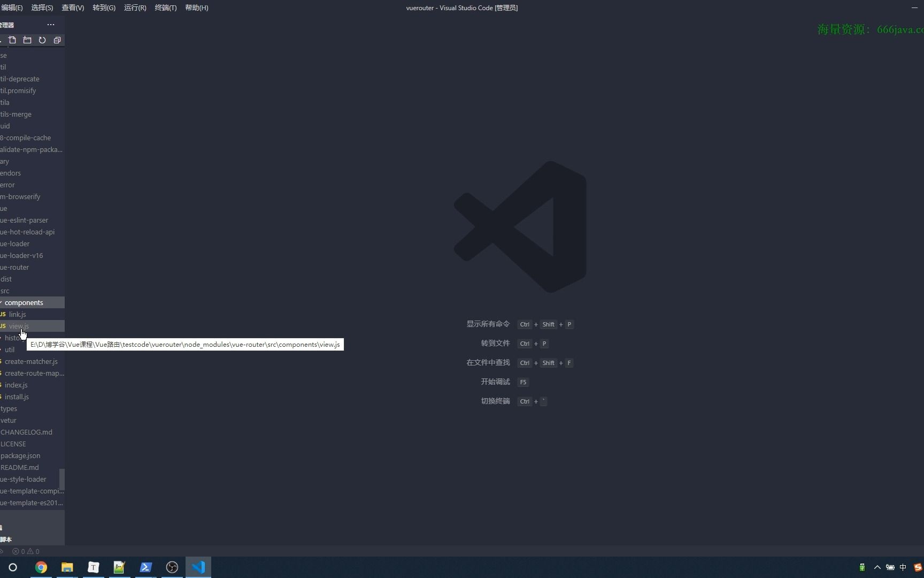The width and height of the screenshot is (924, 578).
Task: Expand the v8-compile-cache folder
Action: click(x=32, y=138)
